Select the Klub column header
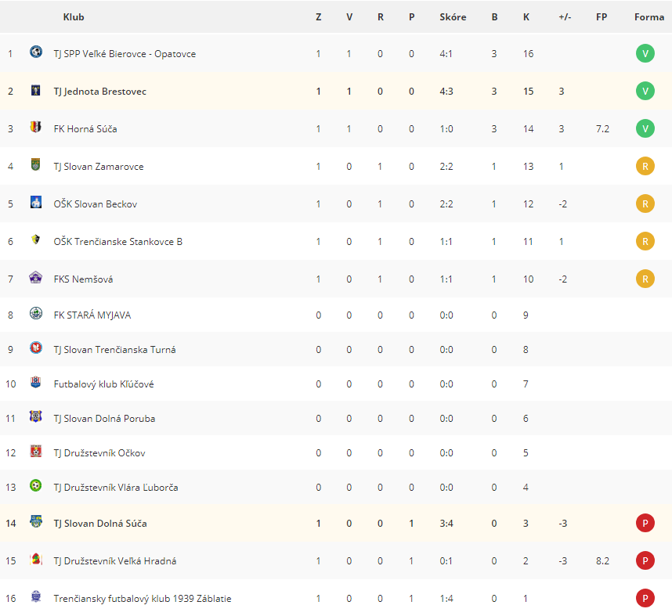Viewport: 672px width, 616px height. [74, 17]
